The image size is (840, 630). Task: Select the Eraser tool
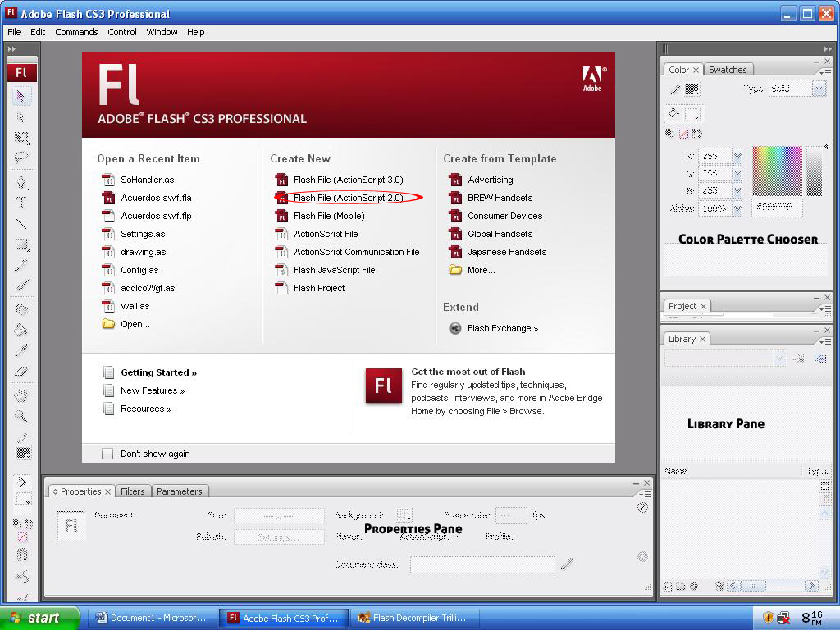coord(21,371)
